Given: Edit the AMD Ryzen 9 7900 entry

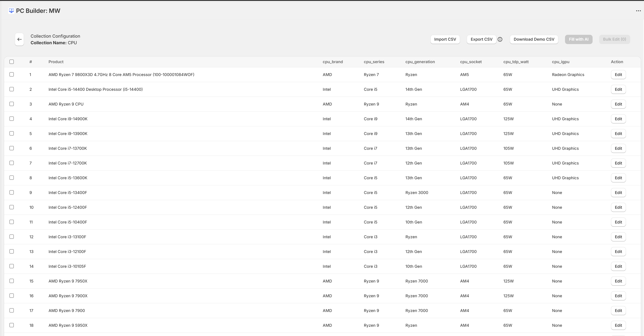Looking at the screenshot, I should (618, 310).
